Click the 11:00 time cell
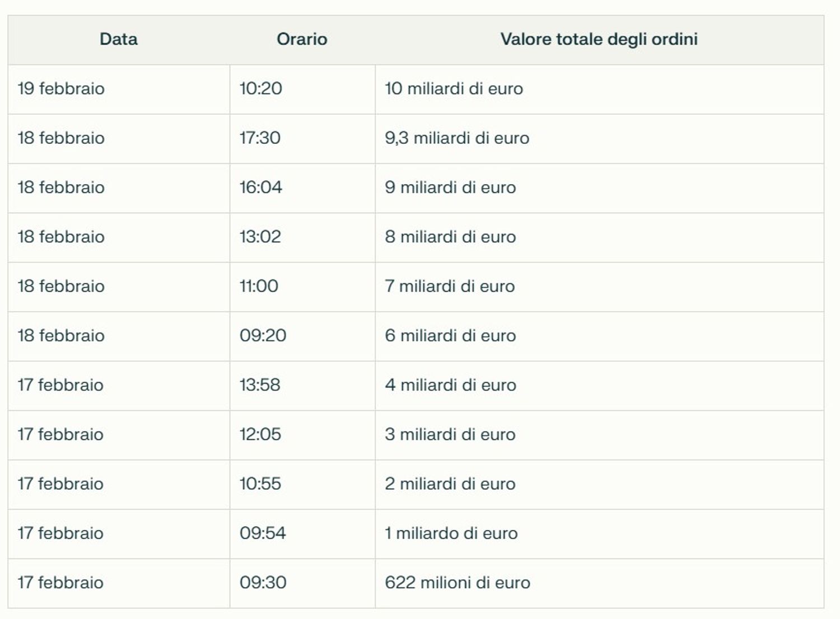Viewport: 840px width, 619px height. pyautogui.click(x=259, y=286)
